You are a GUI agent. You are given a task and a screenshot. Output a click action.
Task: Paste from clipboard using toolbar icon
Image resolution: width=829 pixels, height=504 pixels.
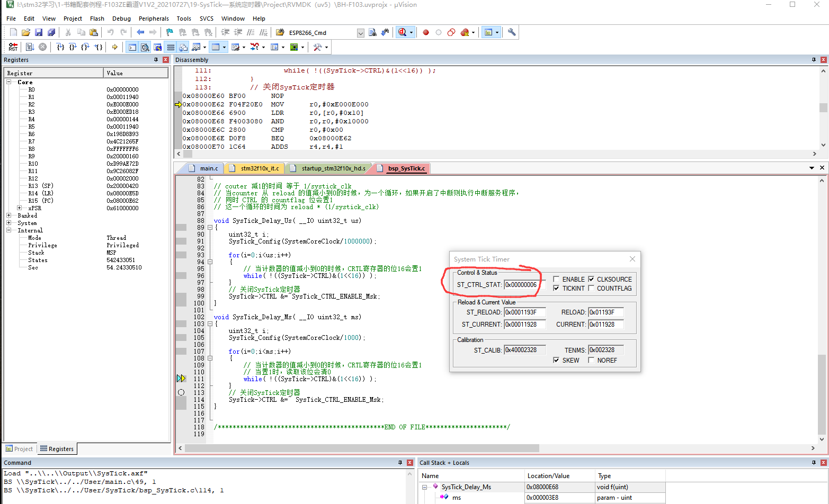click(94, 32)
